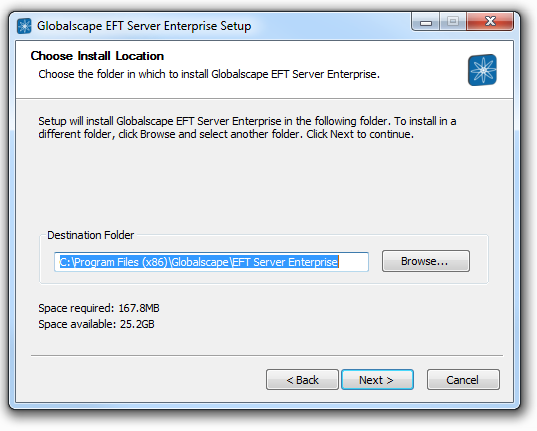Minimize the setup window
Viewport: 537px width, 431px height.
point(426,22)
